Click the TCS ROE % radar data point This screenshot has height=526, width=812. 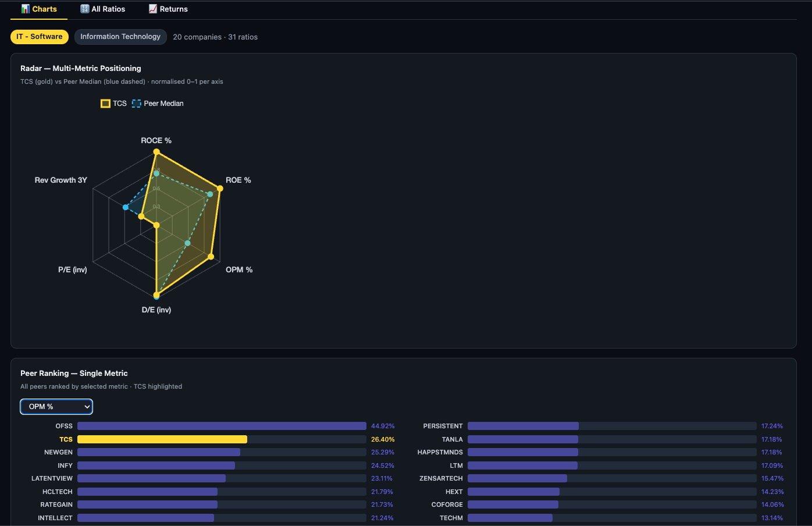[220, 189]
